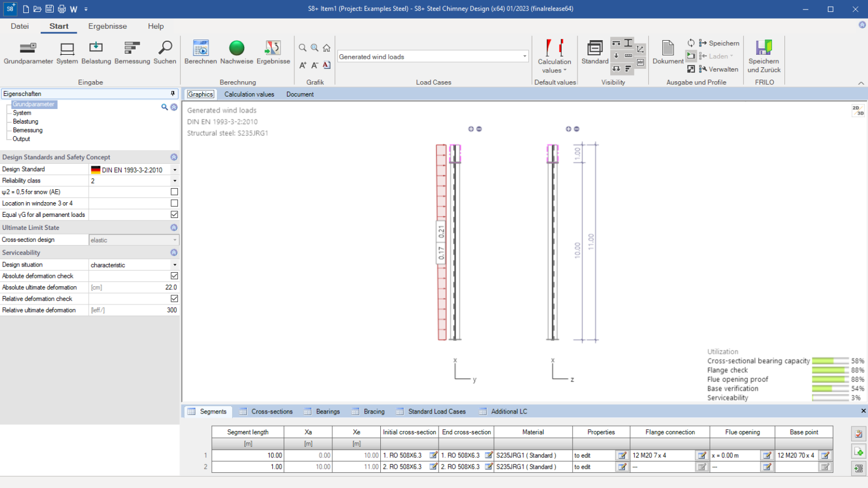Toggle the 2D/3D view icon
This screenshot has height=488, width=868.
point(858,111)
